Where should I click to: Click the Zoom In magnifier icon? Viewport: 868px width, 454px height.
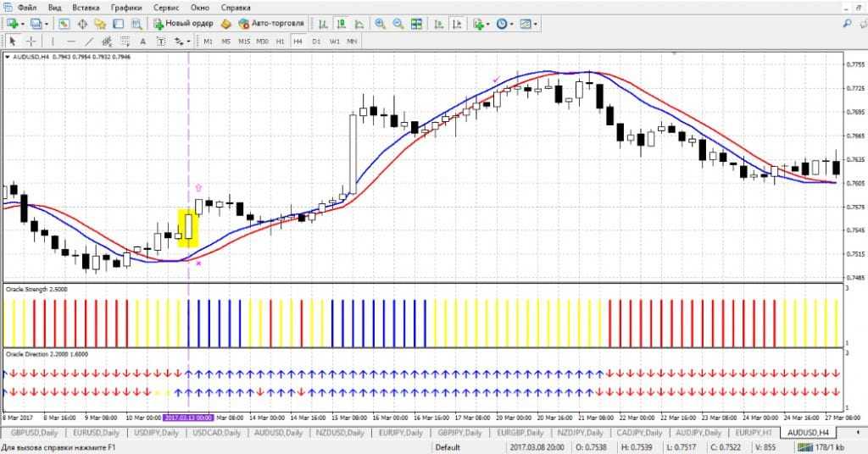tap(378, 24)
